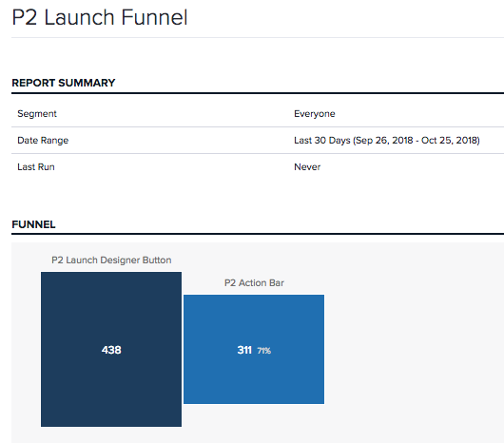The image size is (504, 443).
Task: Click the P2 Launch Funnel report title
Action: coord(100,17)
